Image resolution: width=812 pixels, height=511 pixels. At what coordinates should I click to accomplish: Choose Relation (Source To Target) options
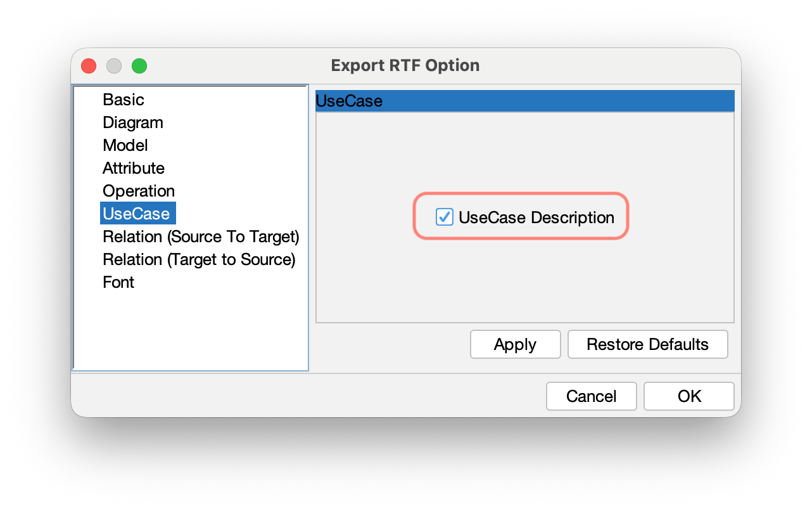click(201, 236)
